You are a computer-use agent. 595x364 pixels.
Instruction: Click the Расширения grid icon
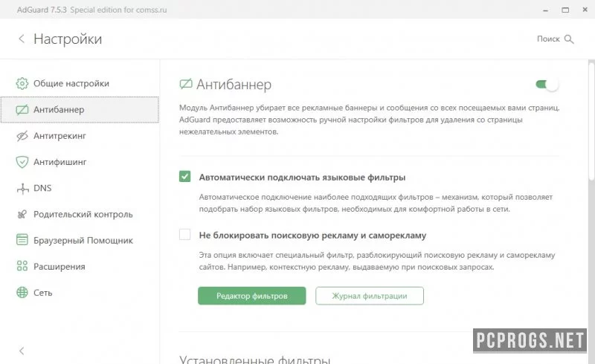[22, 266]
